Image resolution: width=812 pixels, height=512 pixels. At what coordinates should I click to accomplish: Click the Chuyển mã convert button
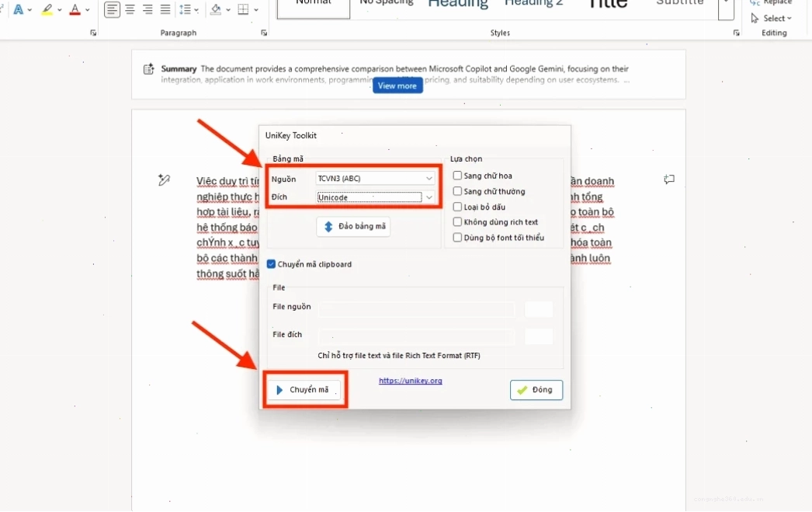coord(304,390)
